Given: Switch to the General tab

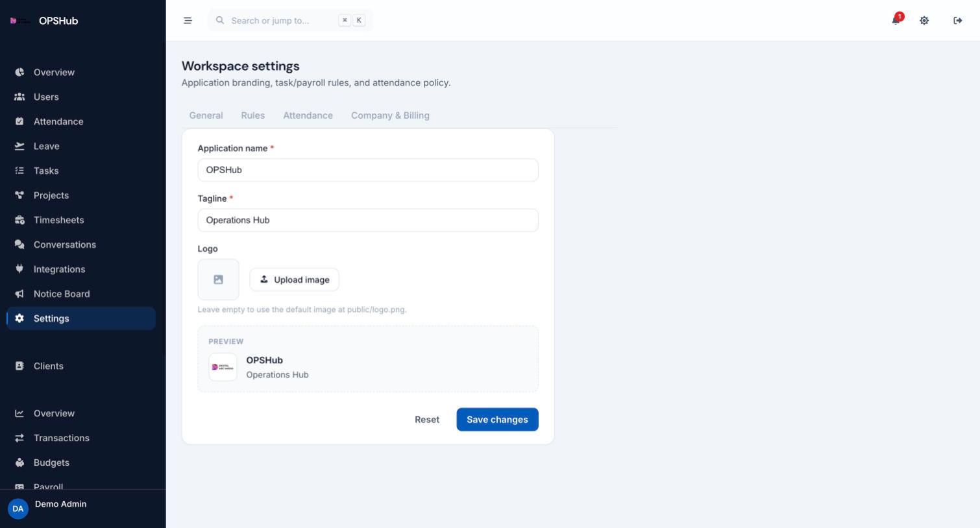Looking at the screenshot, I should click(206, 115).
